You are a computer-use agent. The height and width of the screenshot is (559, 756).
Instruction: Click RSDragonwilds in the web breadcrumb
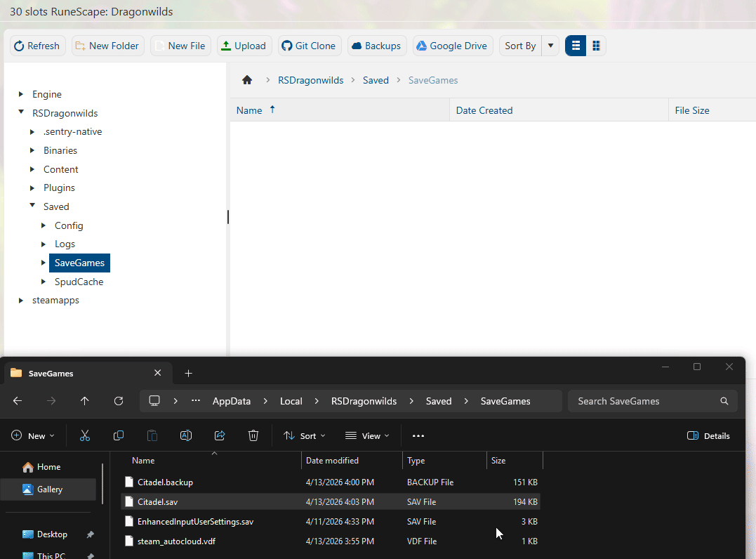pos(311,80)
